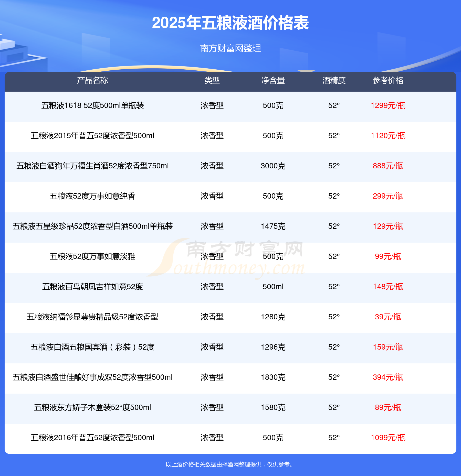
Task: Click 500克 in the 万事如意纯香 row
Action: (x=273, y=196)
